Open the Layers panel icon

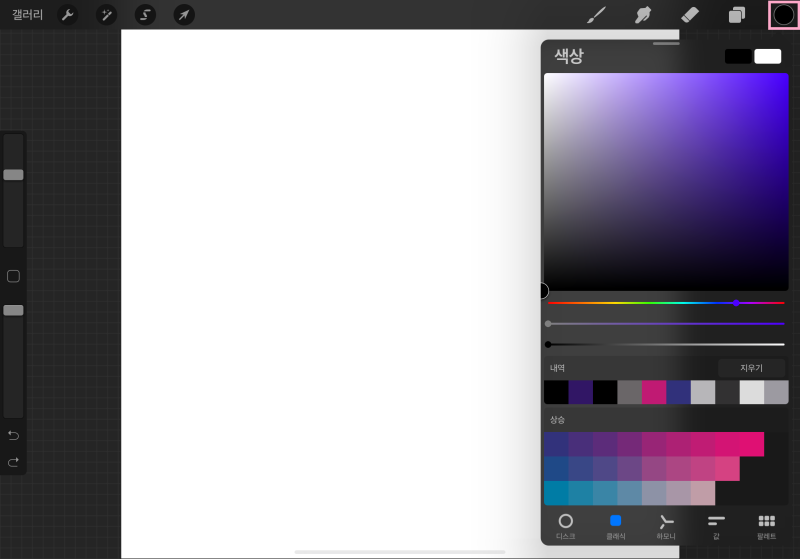point(737,15)
